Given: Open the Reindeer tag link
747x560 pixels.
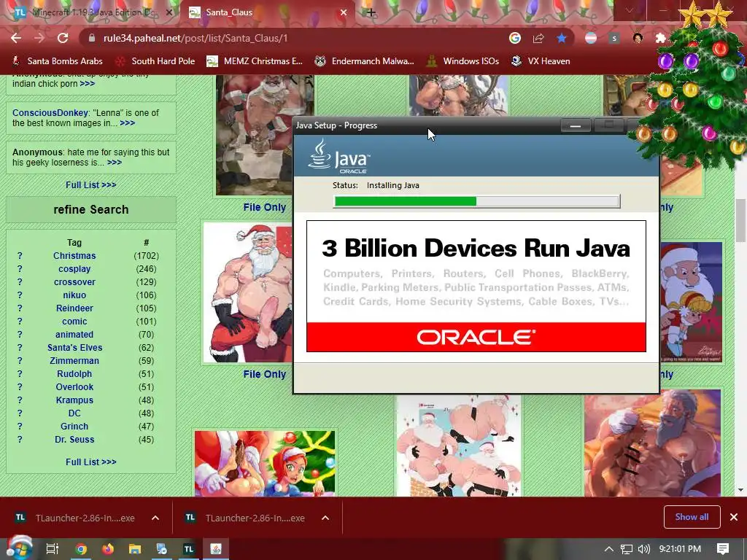Looking at the screenshot, I should pyautogui.click(x=74, y=308).
